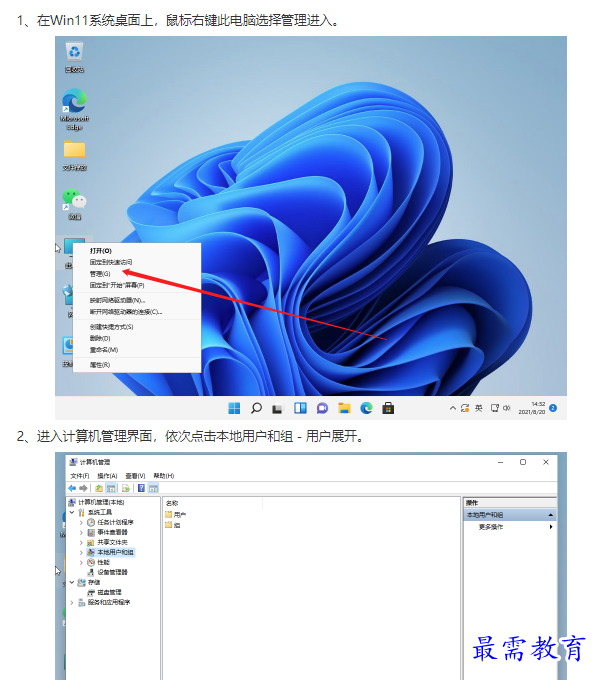This screenshot has height=680, width=594.
Task: Open the WeChat desktop shortcut
Action: [x=75, y=204]
